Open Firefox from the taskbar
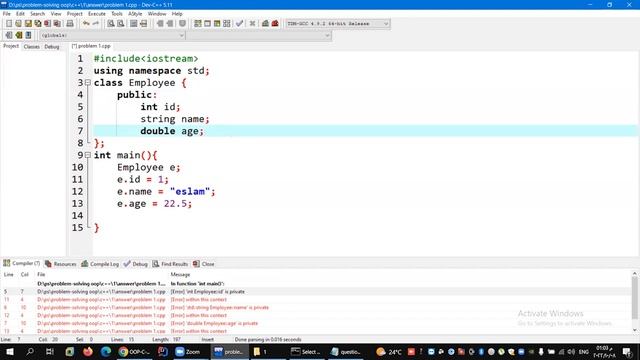Image resolution: width=640 pixels, height=360 pixels. pyautogui.click(x=88, y=351)
